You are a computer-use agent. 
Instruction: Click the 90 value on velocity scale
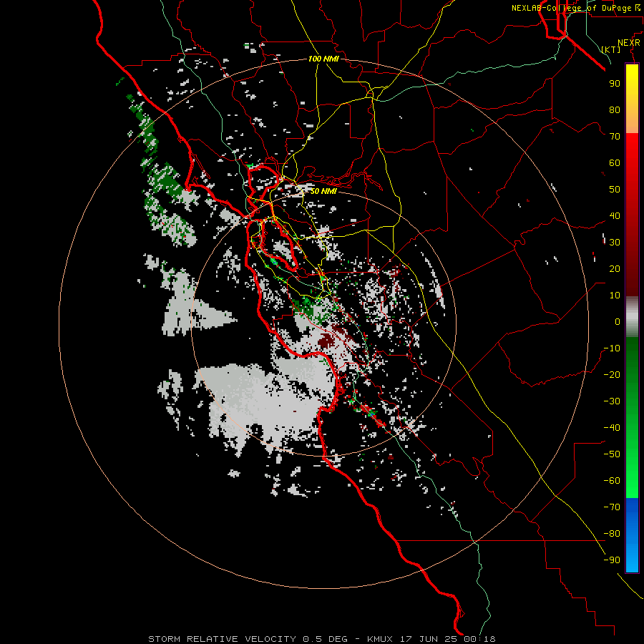(615, 84)
